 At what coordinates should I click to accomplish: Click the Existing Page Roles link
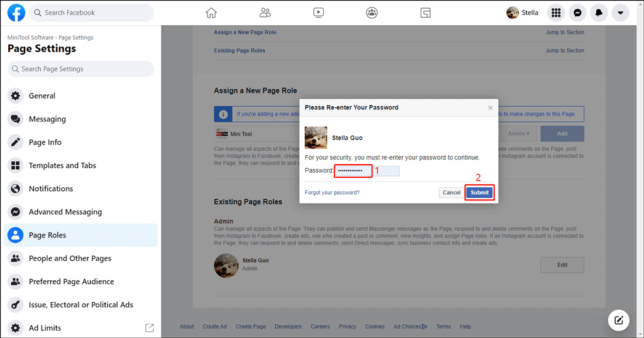click(x=240, y=50)
